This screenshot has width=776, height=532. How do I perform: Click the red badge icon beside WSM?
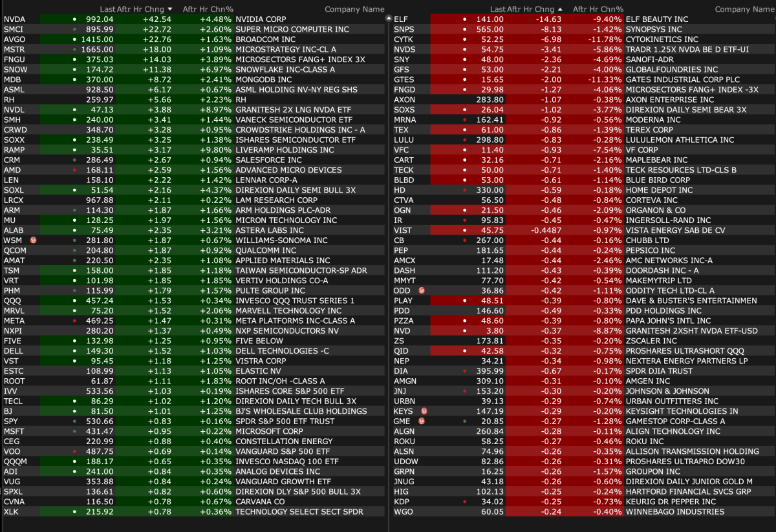pos(33,240)
